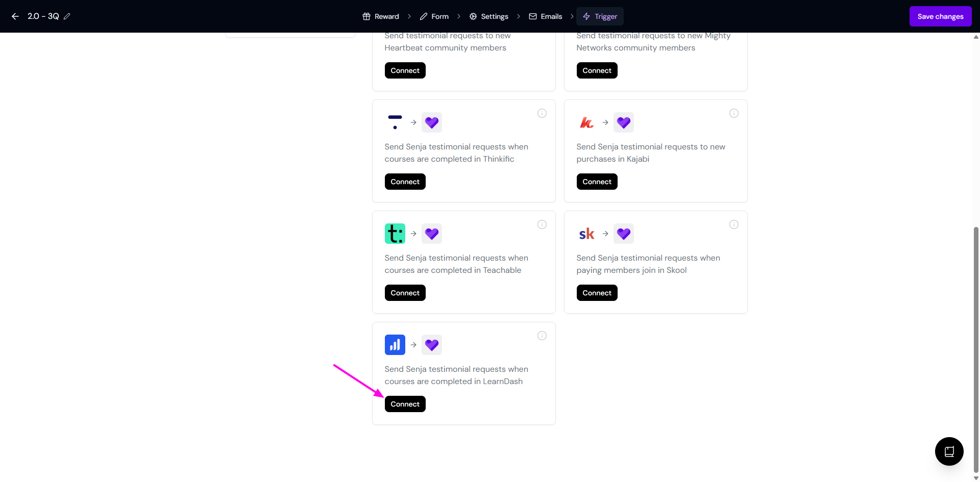Image resolution: width=980 pixels, height=482 pixels.
Task: Click the LearnDash bar chart logo
Action: (x=395, y=345)
